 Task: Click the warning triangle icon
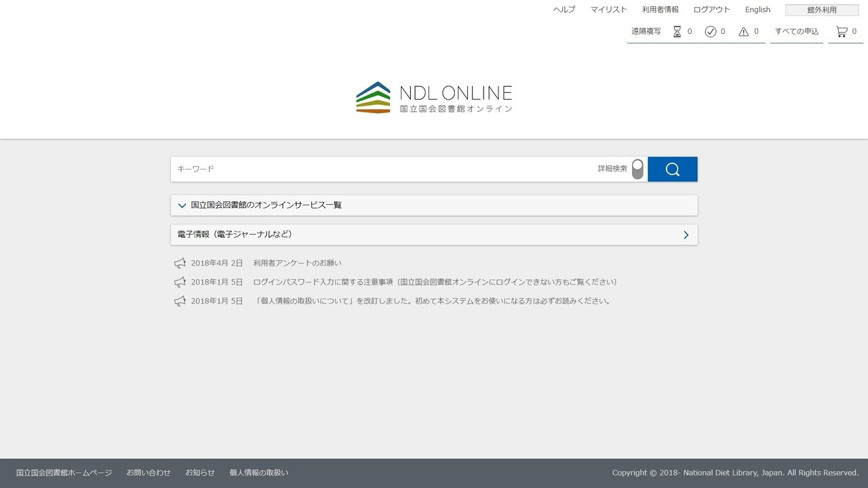(744, 31)
